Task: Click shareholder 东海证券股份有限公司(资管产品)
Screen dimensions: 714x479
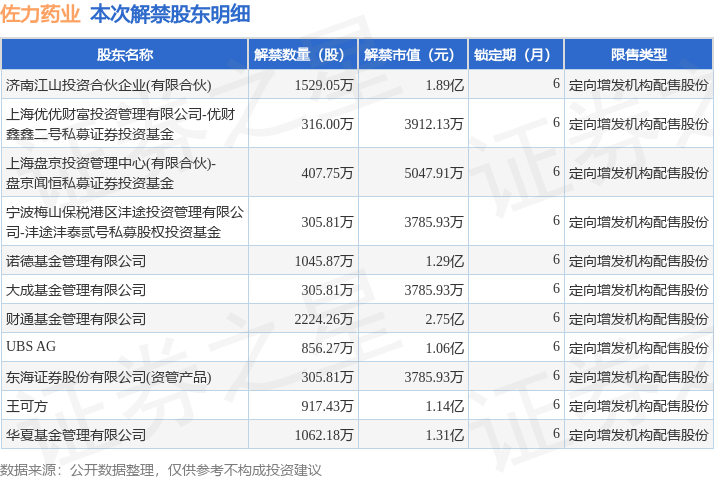Action: click(x=108, y=377)
